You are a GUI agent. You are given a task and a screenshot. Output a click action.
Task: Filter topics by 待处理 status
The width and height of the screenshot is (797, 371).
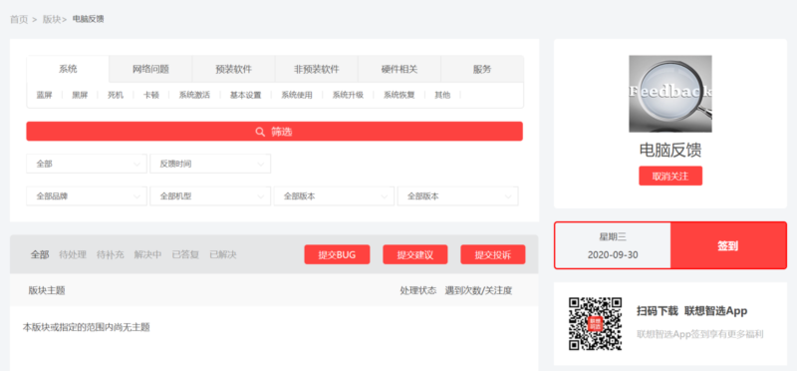click(73, 255)
